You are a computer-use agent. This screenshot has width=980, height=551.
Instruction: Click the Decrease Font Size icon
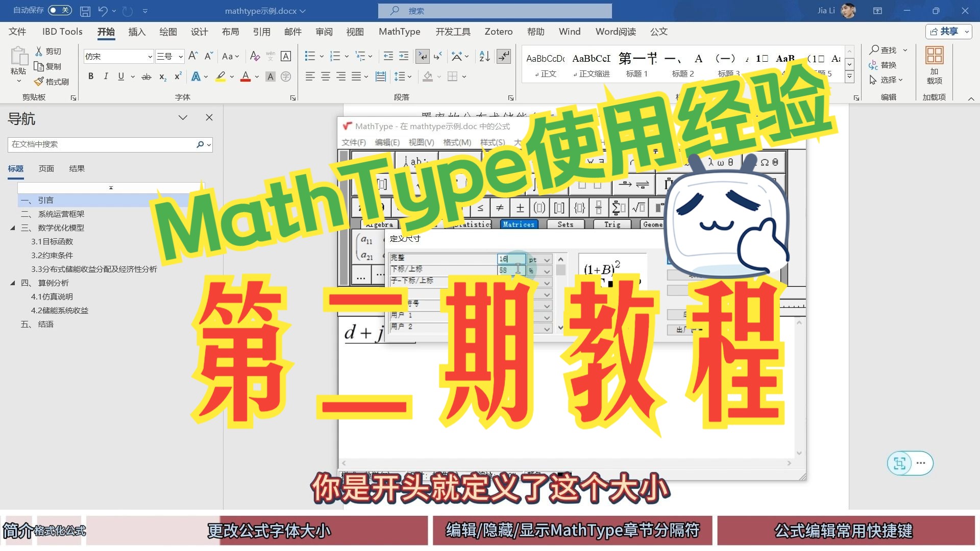click(x=208, y=56)
